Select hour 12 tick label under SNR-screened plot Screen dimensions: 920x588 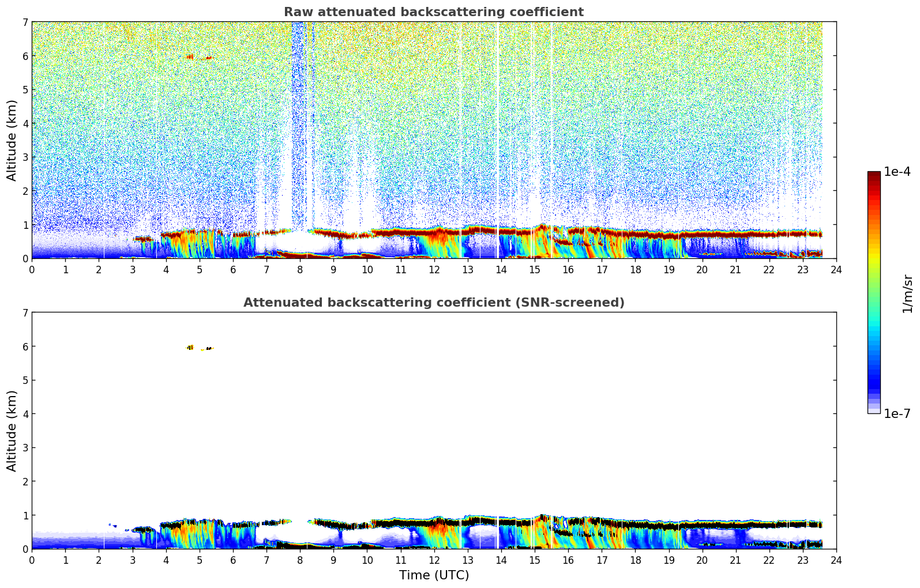pos(434,560)
